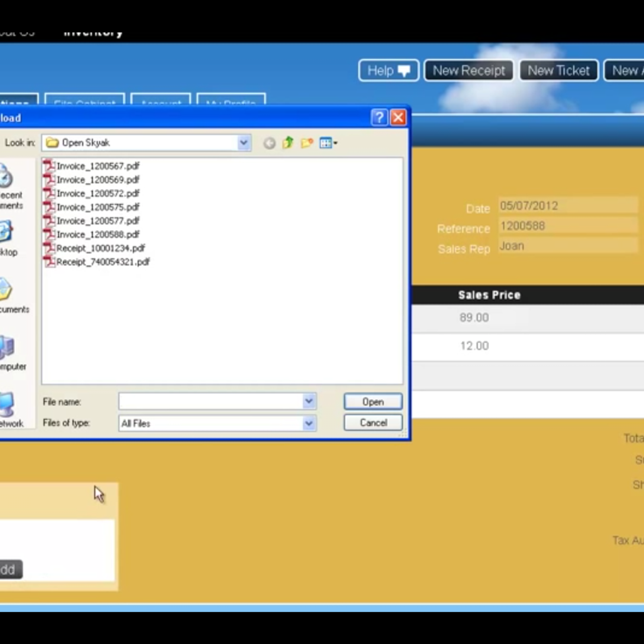
Task: Go up one folder level icon
Action: [288, 142]
